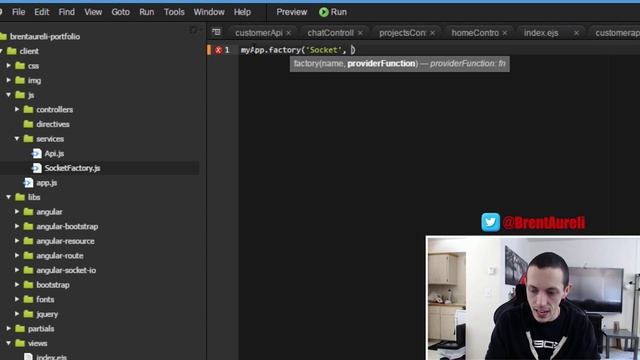The image size is (640, 360).
Task: Open the Edit menu
Action: coord(42,12)
